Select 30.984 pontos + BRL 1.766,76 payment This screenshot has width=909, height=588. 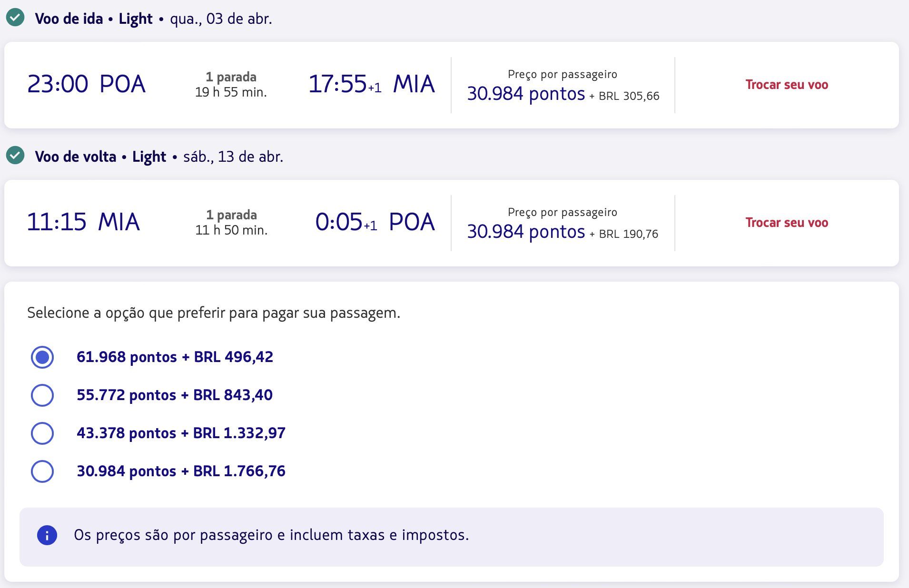click(x=42, y=471)
